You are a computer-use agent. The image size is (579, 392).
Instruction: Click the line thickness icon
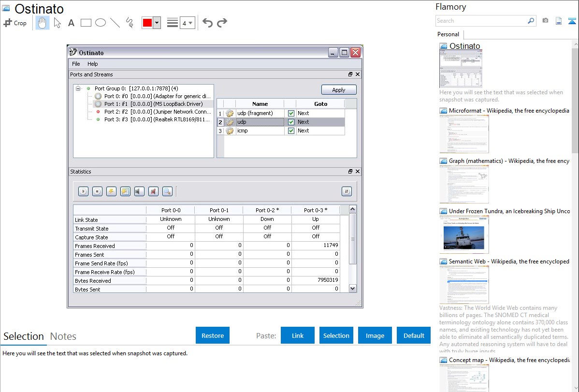(173, 23)
